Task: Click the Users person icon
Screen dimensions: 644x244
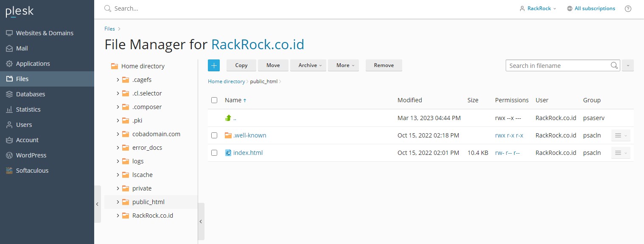Action: [x=9, y=125]
